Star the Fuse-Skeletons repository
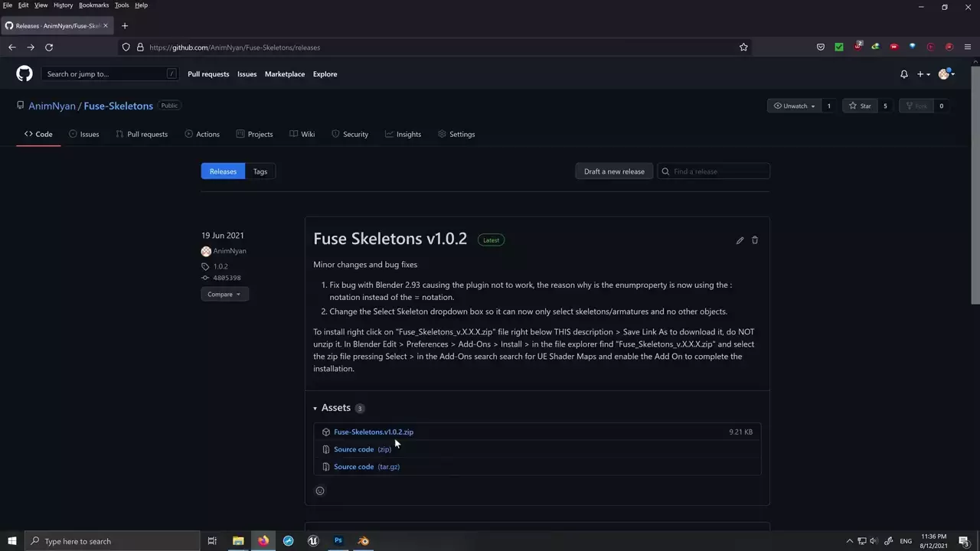 tap(859, 106)
